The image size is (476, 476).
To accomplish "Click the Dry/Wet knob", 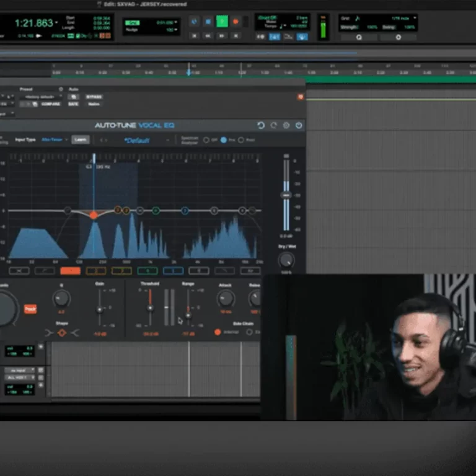I will [286, 260].
